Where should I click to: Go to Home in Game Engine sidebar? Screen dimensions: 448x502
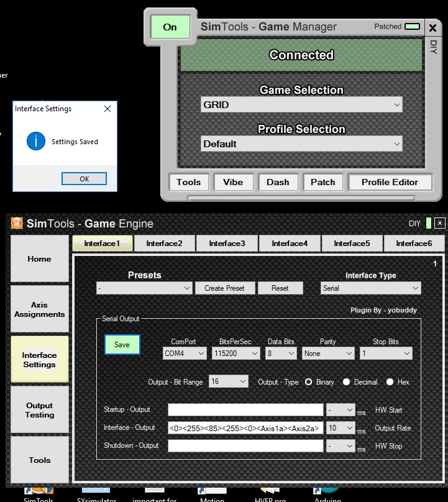point(39,258)
